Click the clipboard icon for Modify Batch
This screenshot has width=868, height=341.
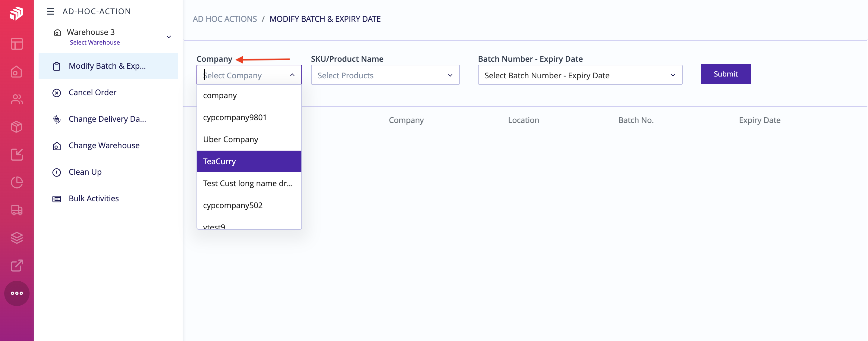click(x=57, y=66)
